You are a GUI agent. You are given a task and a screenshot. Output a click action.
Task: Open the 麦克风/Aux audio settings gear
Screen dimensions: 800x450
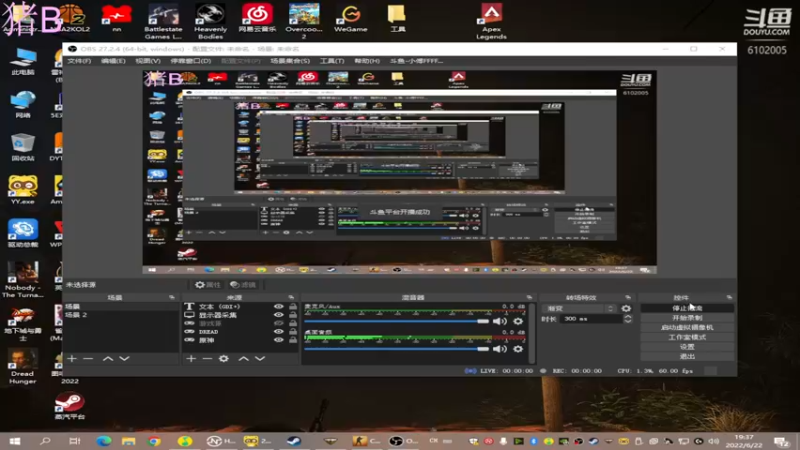(518, 321)
